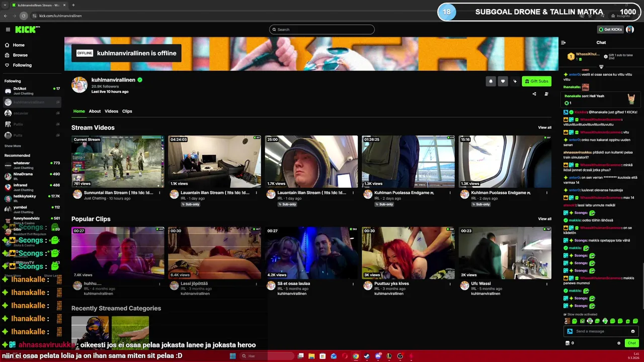This screenshot has width=644, height=362.
Task: Open options for 01:26:25 Endgame video
Action: [450, 193]
